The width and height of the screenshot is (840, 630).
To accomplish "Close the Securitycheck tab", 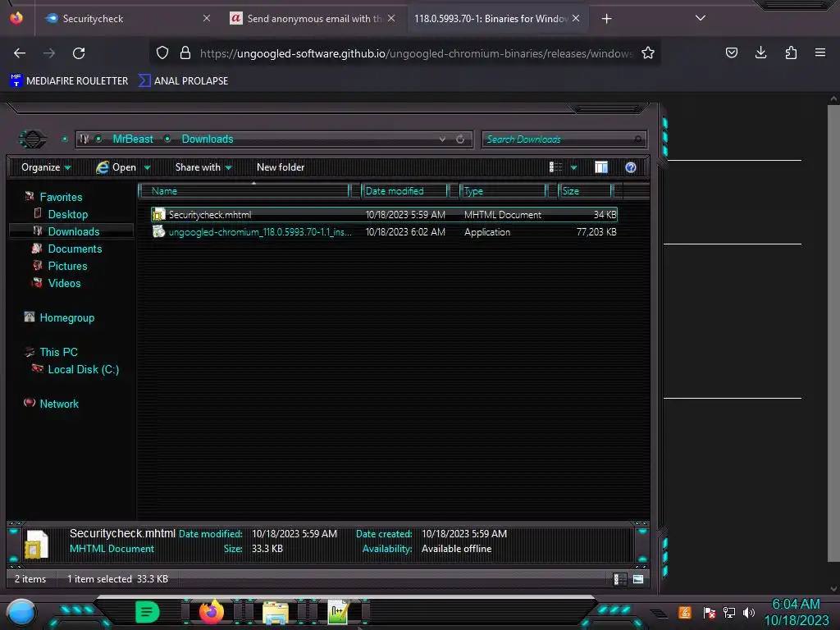I will coord(207,18).
